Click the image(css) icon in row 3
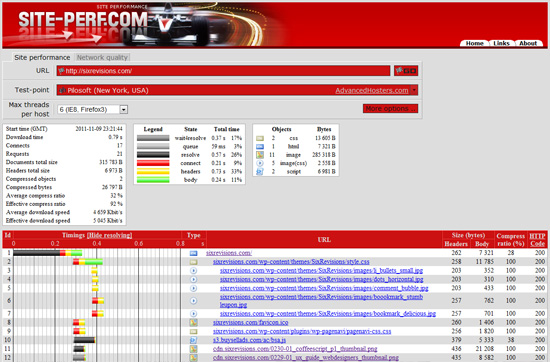 193,270
